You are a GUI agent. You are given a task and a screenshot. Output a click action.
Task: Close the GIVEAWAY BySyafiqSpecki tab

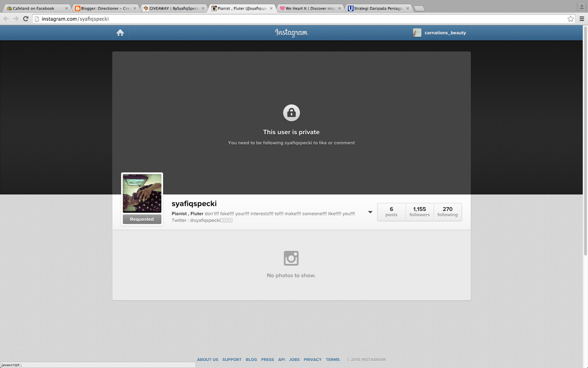point(203,8)
